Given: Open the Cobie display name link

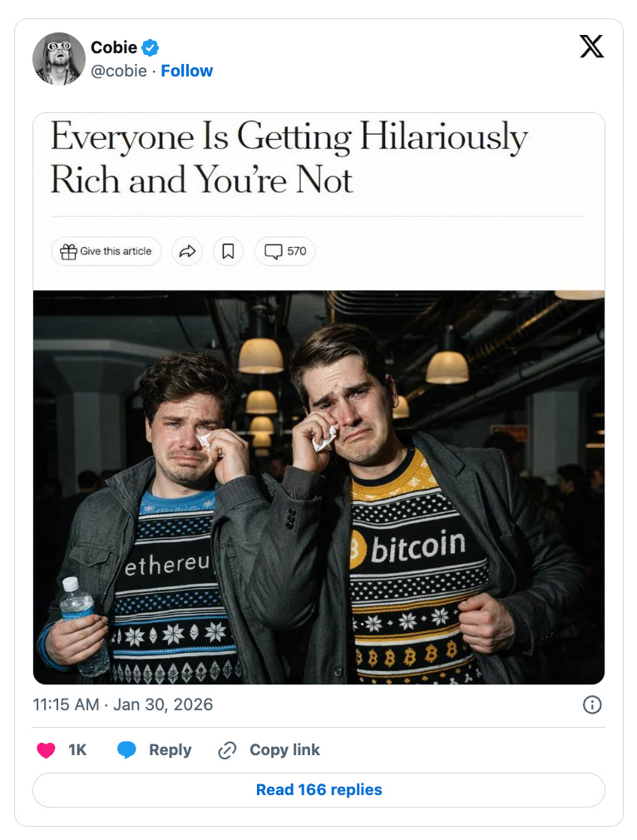Looking at the screenshot, I should coord(114,47).
